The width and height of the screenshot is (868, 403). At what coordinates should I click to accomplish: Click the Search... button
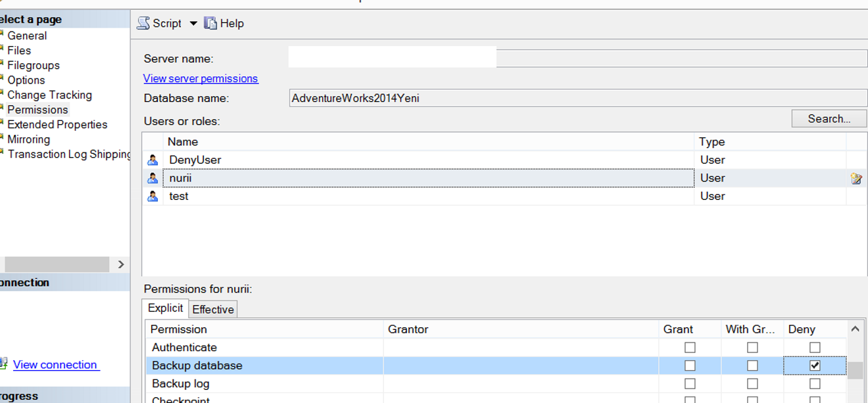click(x=829, y=118)
